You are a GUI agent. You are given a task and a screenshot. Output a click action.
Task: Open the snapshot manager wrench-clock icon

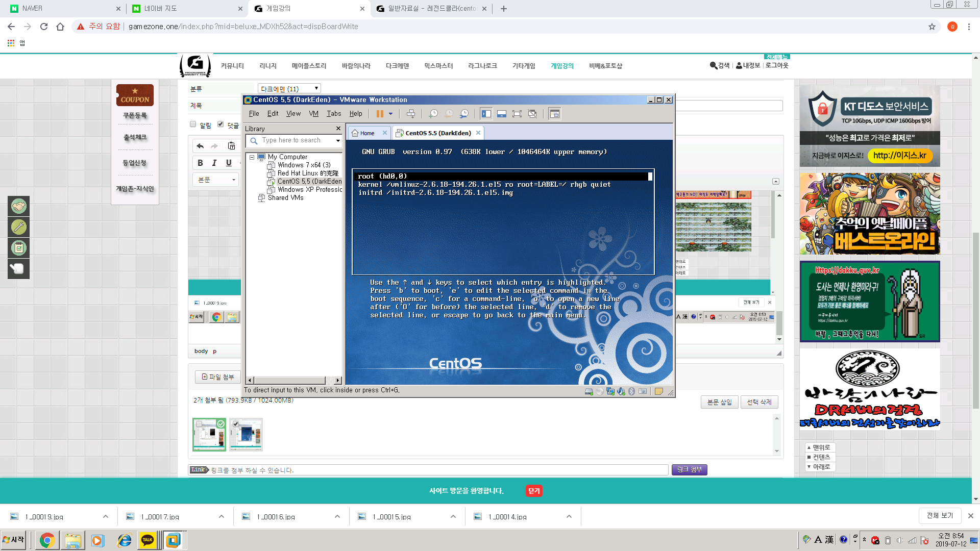point(464,114)
